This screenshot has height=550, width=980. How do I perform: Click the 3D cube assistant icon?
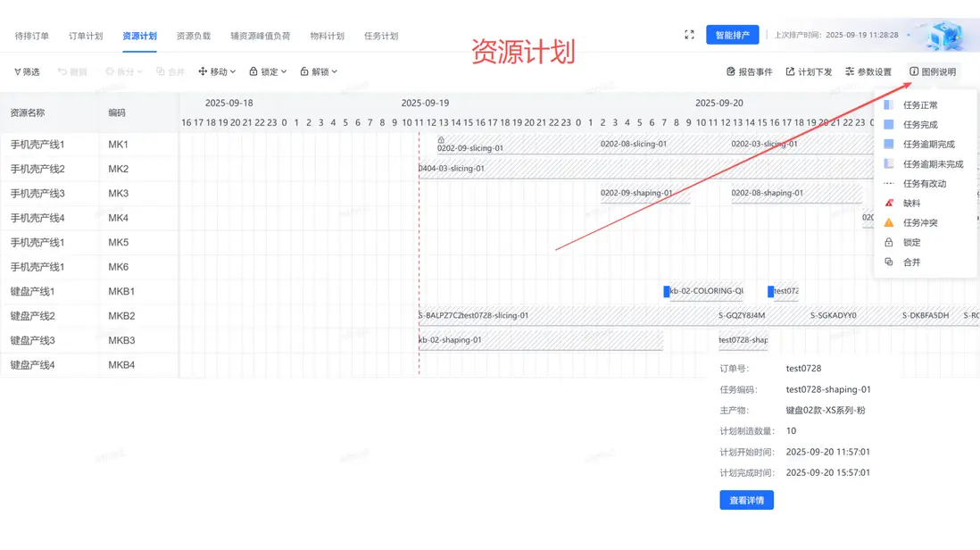pyautogui.click(x=943, y=35)
